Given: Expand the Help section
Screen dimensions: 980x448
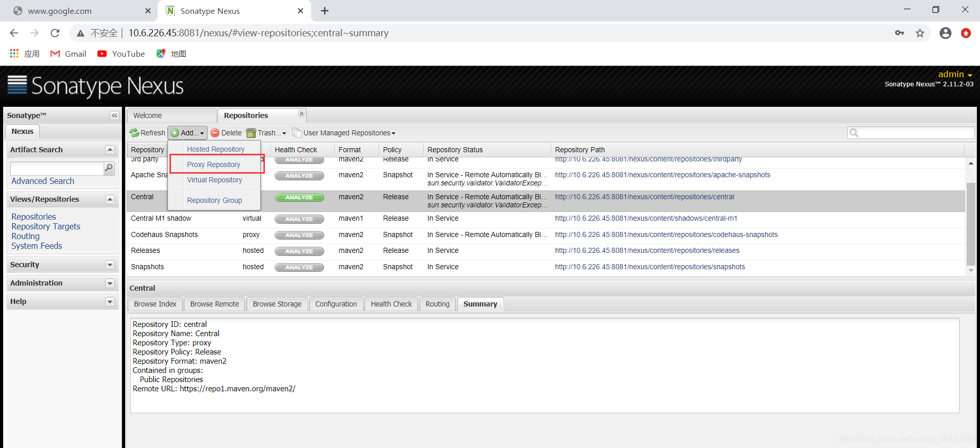Looking at the screenshot, I should pyautogui.click(x=110, y=301).
